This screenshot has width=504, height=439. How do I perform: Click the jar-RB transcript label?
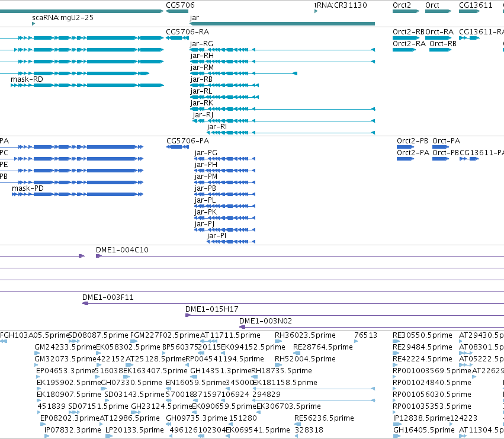[x=201, y=79]
